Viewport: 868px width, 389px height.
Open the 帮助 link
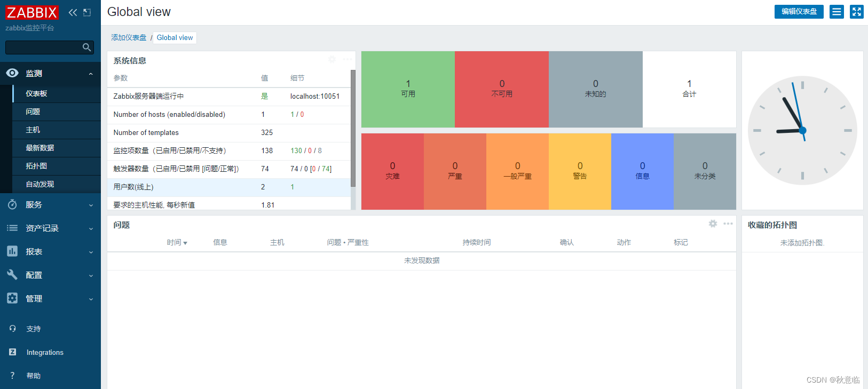click(34, 376)
